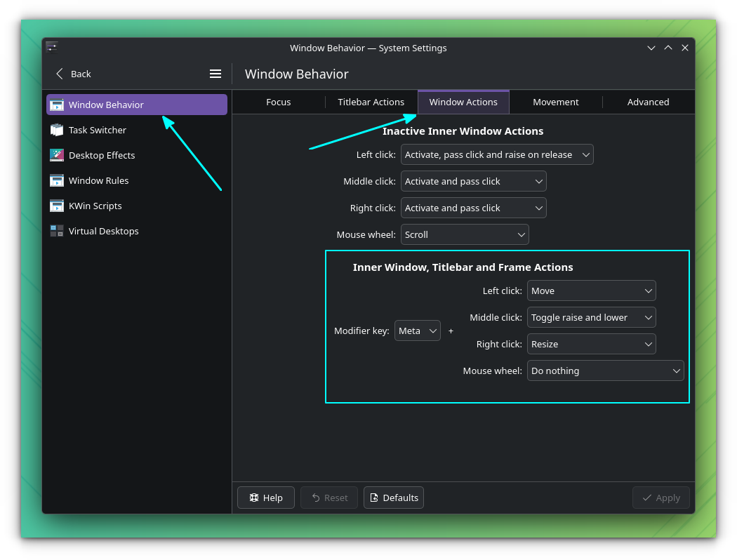
Task: Go back using the Back label
Action: coord(81,74)
